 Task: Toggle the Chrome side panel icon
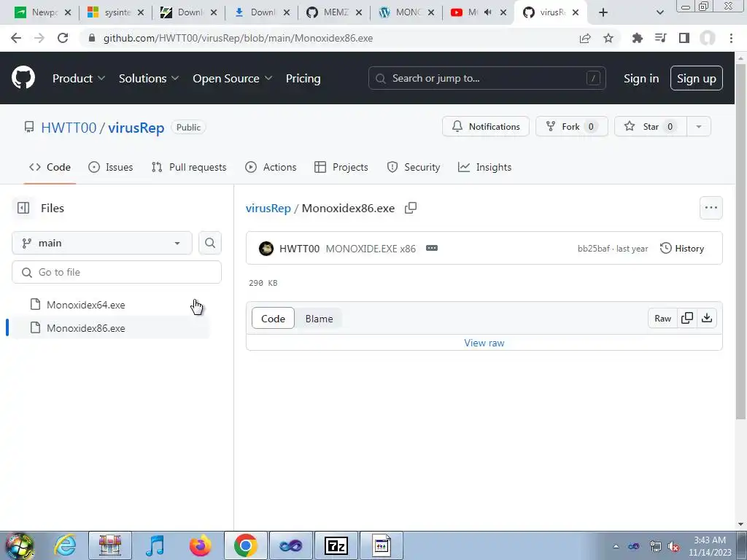coord(684,38)
